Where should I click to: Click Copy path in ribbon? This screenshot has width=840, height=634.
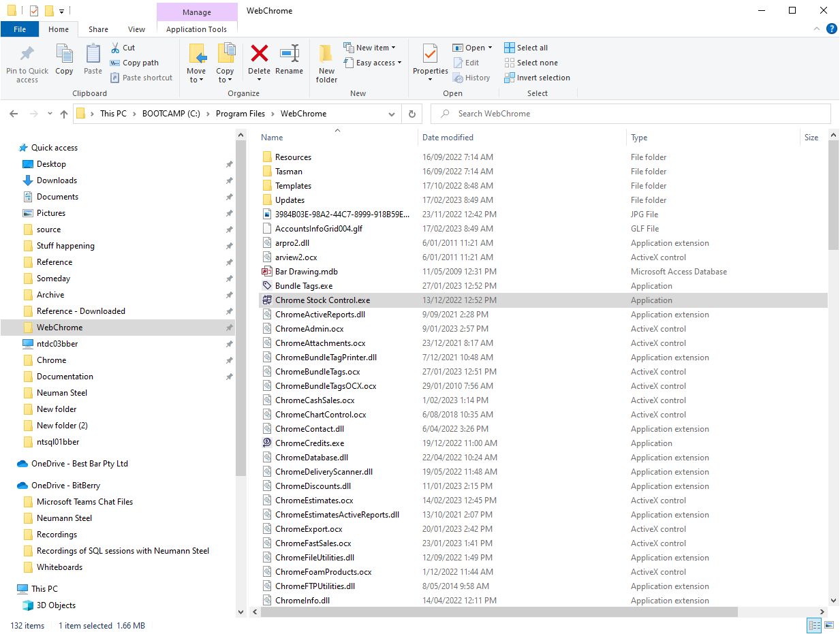click(134, 63)
